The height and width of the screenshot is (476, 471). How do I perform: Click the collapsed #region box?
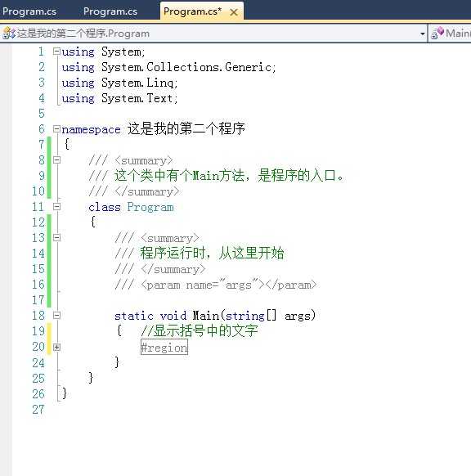click(x=164, y=347)
